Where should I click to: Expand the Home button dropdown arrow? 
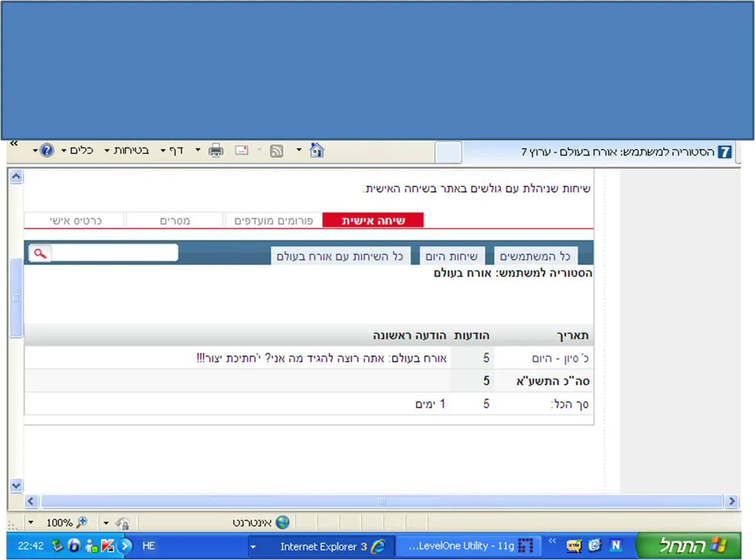(x=299, y=150)
